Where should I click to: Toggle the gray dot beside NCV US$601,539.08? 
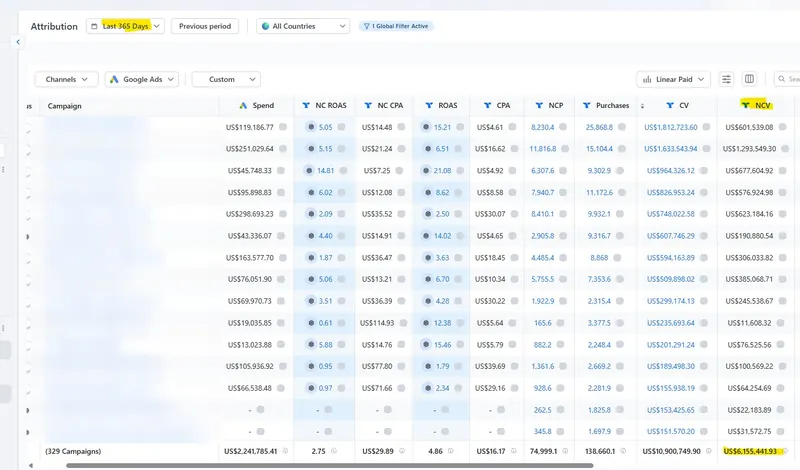783,127
